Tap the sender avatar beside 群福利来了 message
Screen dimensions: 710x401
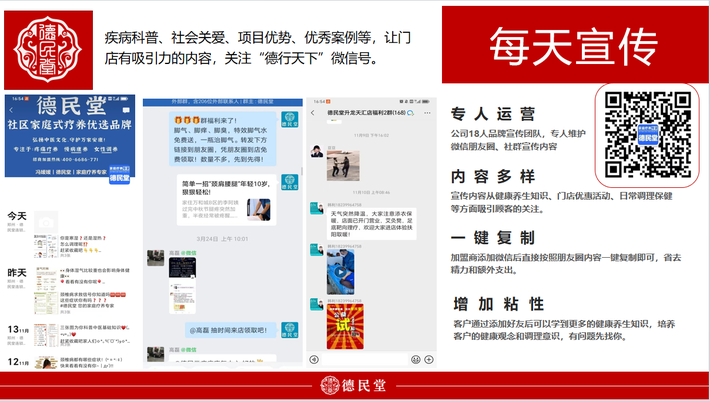coord(289,120)
